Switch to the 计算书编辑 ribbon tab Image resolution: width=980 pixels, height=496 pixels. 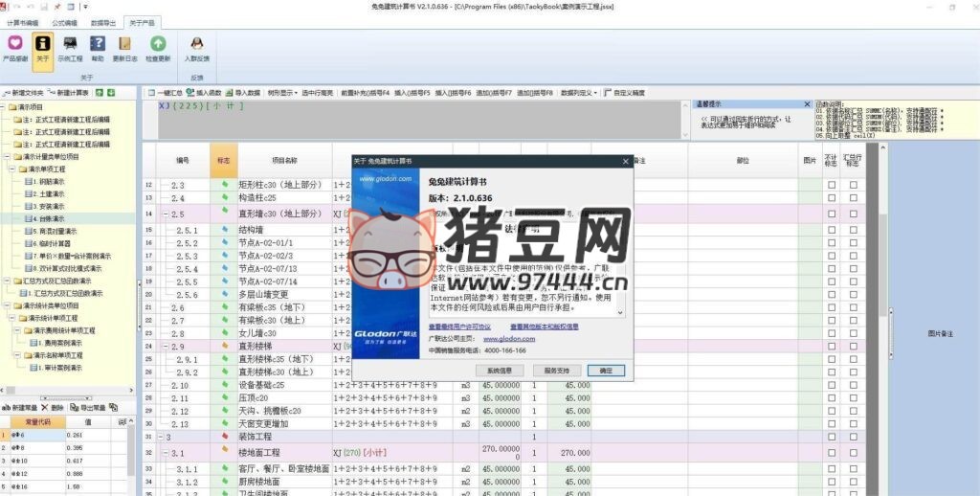coord(23,23)
